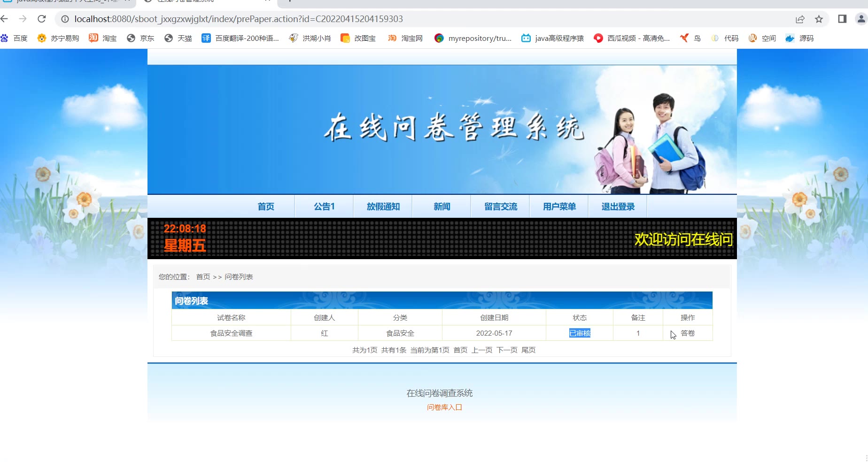This screenshot has width=868, height=462.
Task: Open site information icon in address bar
Action: tap(65, 19)
